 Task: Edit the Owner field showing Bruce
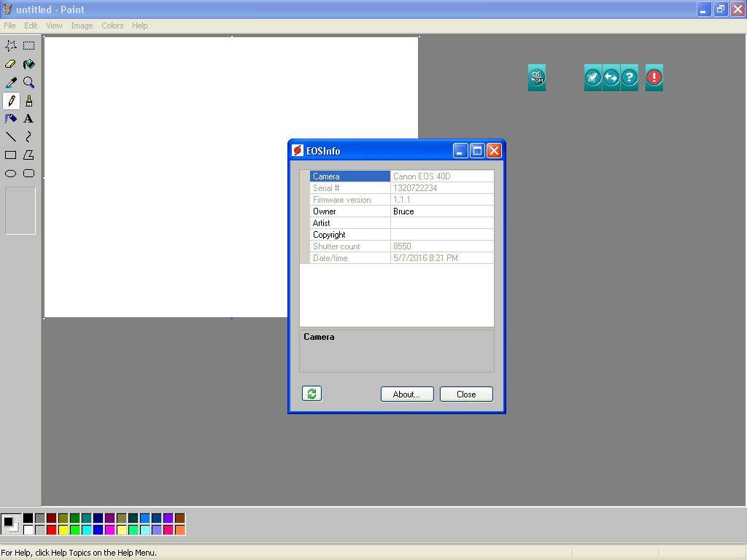pyautogui.click(x=442, y=211)
